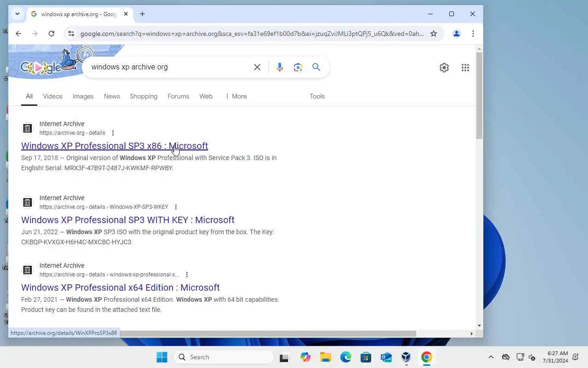Switch to Web results tab
The width and height of the screenshot is (588, 368).
pyautogui.click(x=206, y=96)
